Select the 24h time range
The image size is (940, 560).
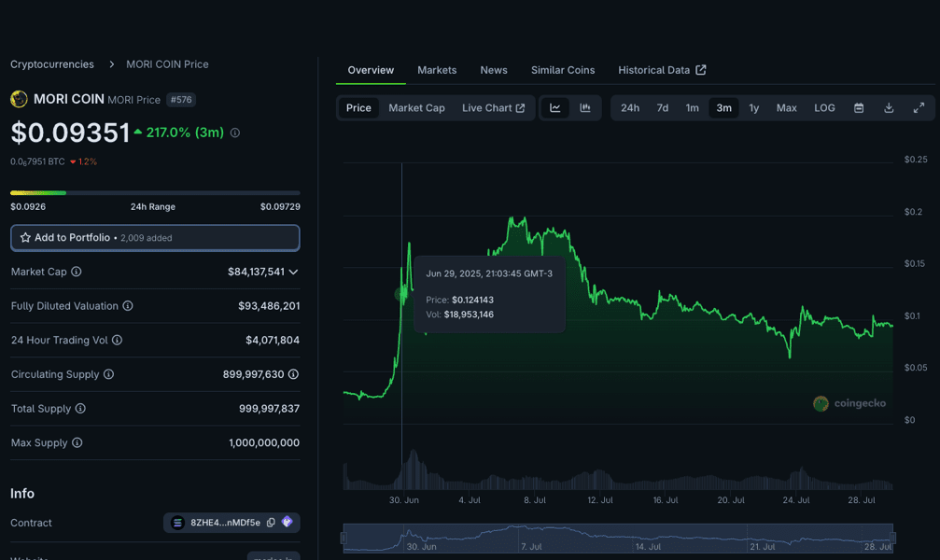pos(630,108)
